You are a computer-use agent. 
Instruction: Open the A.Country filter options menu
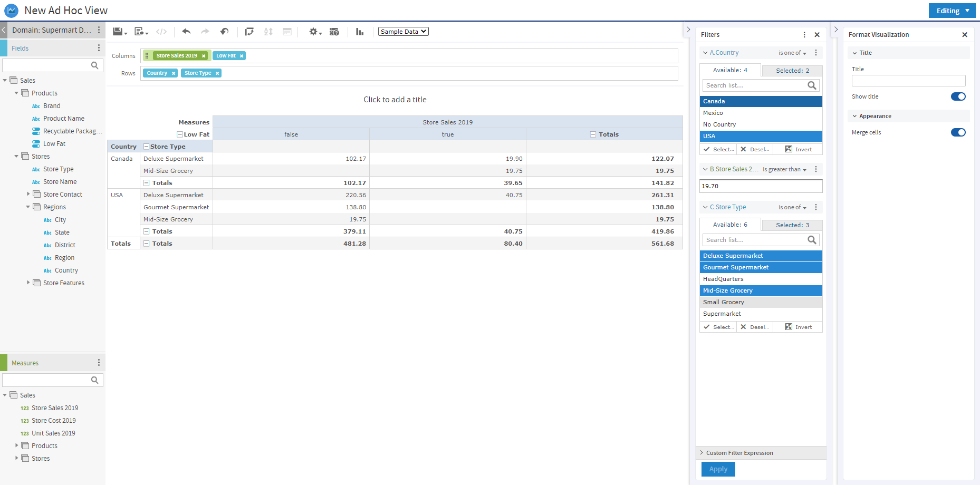click(816, 53)
